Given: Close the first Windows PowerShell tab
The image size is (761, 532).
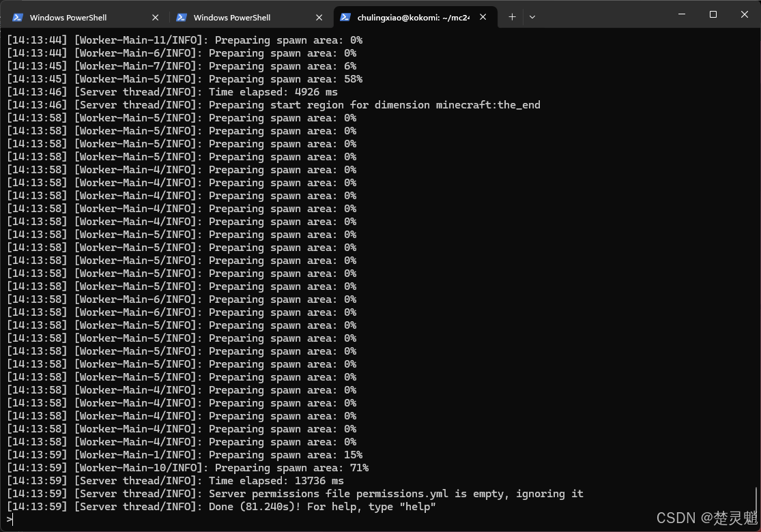Looking at the screenshot, I should pos(156,18).
